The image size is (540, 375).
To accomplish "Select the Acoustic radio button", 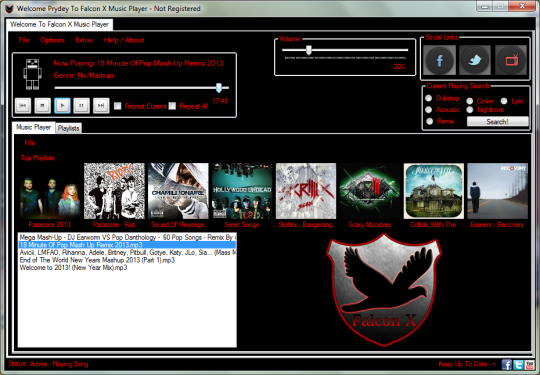I will (428, 110).
